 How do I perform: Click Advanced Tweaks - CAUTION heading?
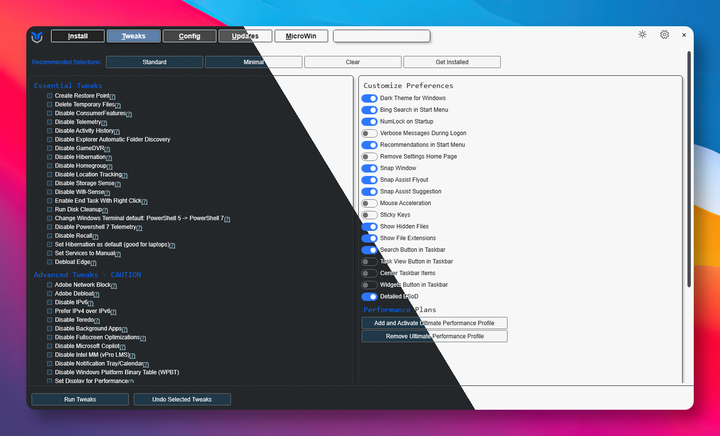[x=87, y=274]
